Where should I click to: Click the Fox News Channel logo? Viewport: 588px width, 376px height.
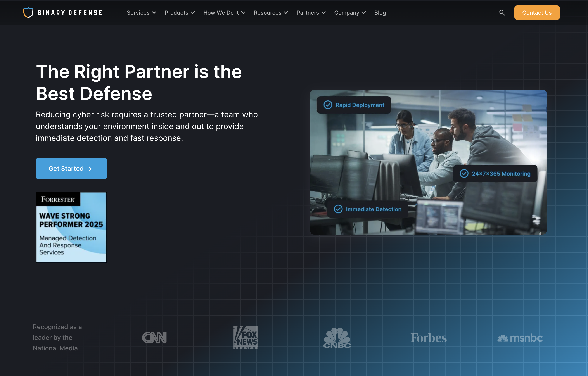[x=246, y=337]
